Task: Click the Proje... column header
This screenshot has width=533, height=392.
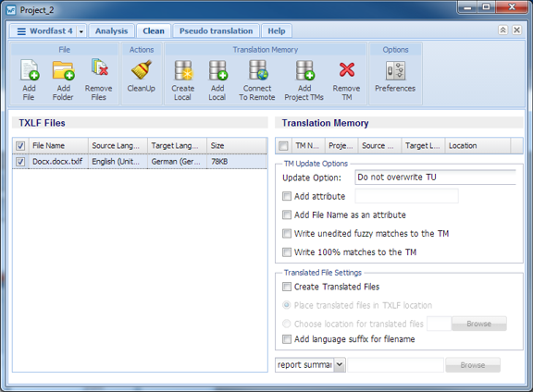Action: coord(341,146)
